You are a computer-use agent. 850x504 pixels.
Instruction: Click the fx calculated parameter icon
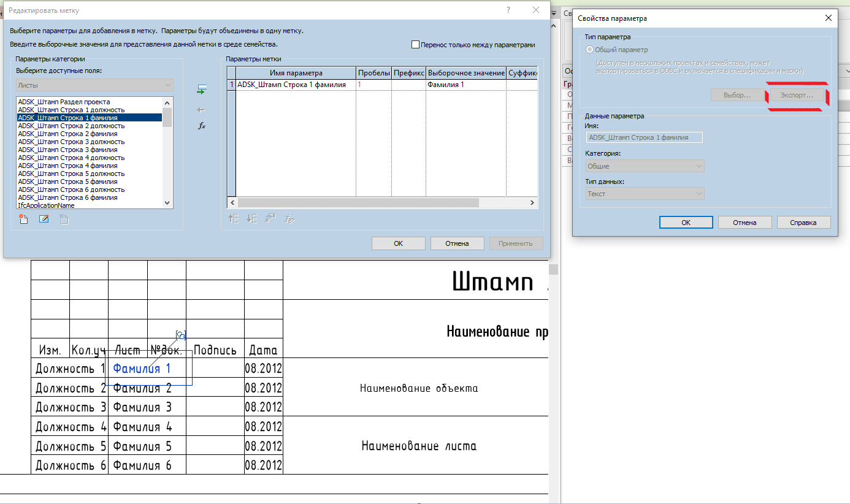click(201, 126)
